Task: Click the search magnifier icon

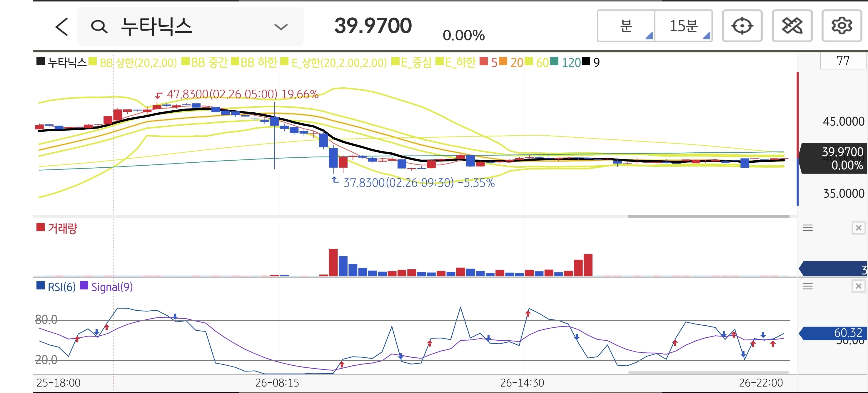Action: point(99,27)
